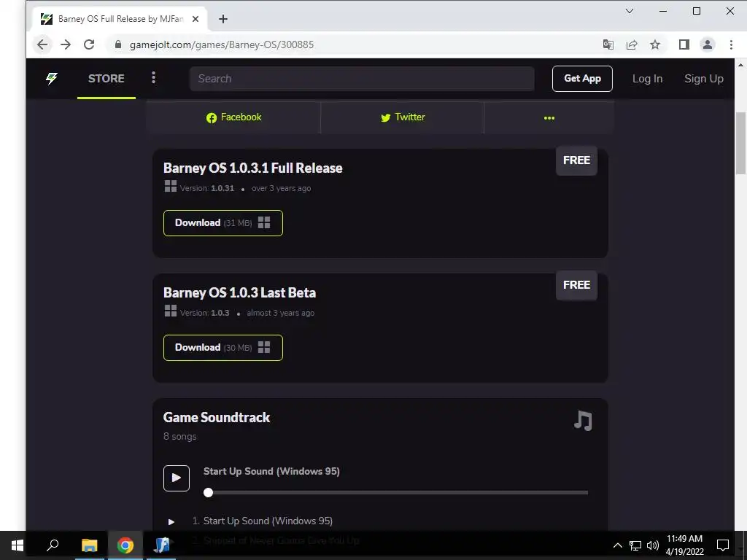The image size is (747, 560).
Task: Open a new browser tab
Action: tap(223, 19)
